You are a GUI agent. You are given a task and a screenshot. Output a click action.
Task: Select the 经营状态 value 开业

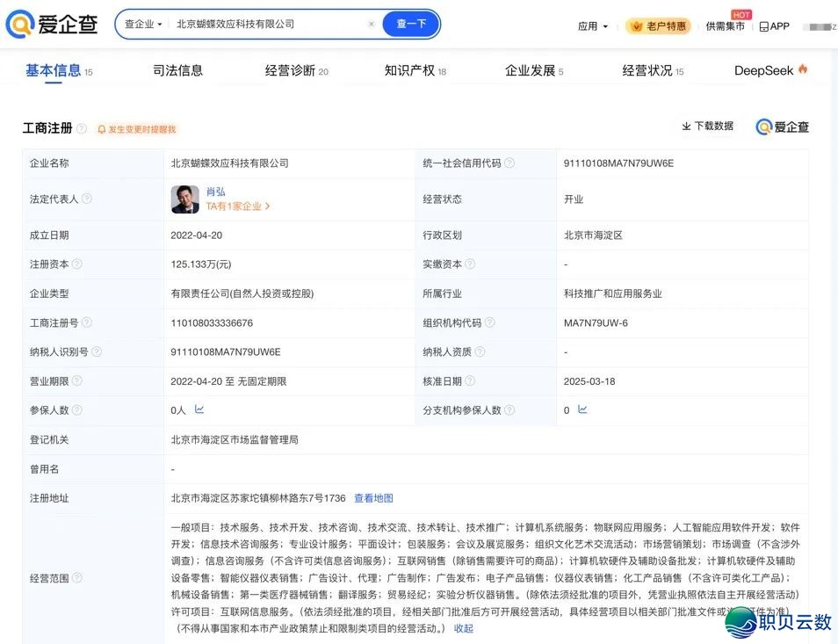[x=574, y=199]
